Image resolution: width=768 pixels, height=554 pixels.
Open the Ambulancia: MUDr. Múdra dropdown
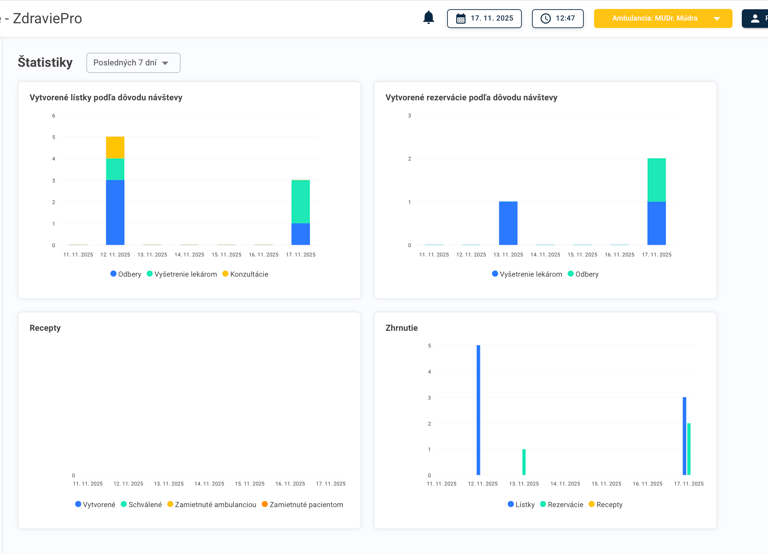point(663,19)
